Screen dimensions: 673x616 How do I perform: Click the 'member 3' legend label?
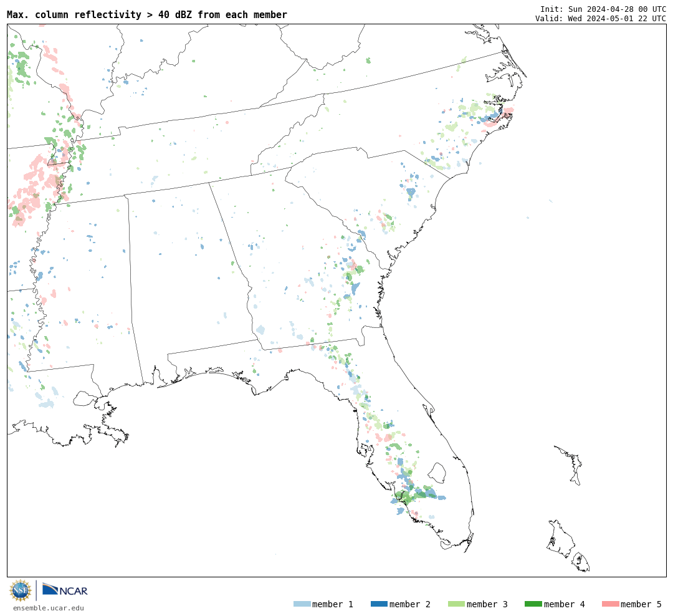tap(487, 604)
